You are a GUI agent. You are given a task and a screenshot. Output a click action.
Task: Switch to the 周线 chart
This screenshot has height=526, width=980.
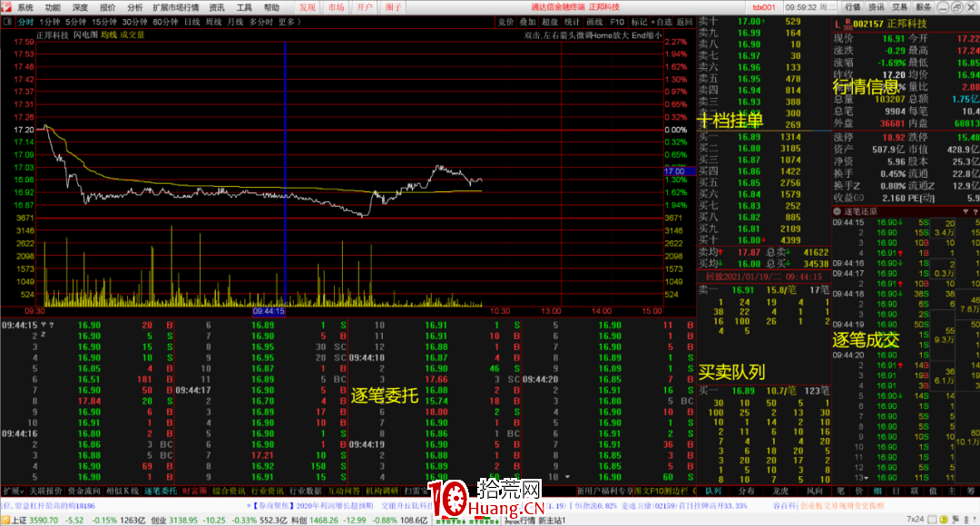click(x=214, y=22)
